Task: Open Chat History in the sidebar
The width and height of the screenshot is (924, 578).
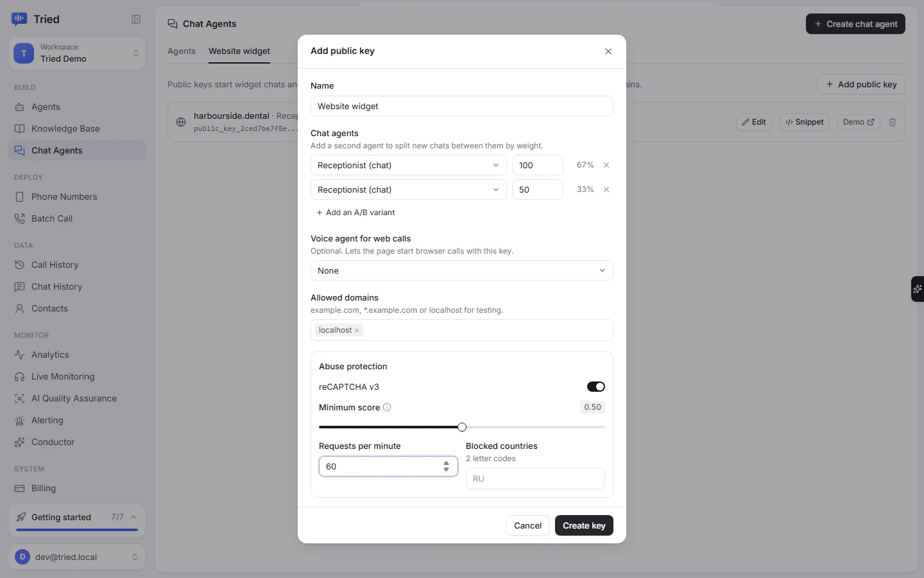Action: [77, 286]
